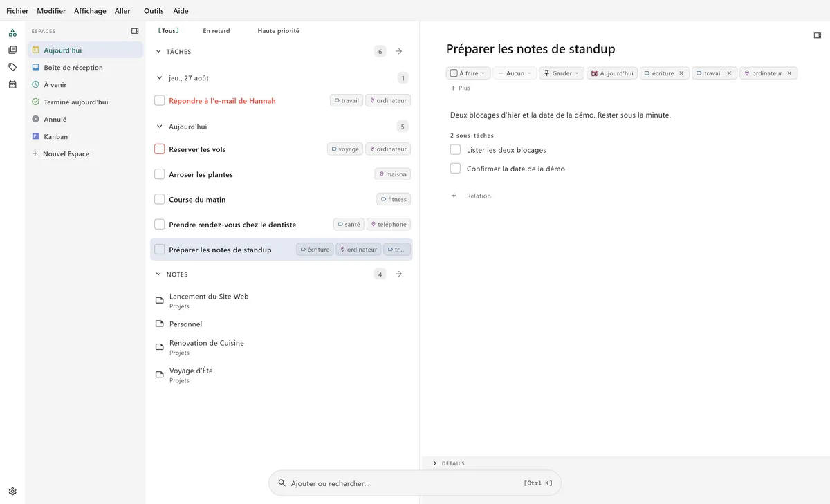Click the voyage tag on Réserver les vols
Screen dimensions: 830x504
coord(345,149)
